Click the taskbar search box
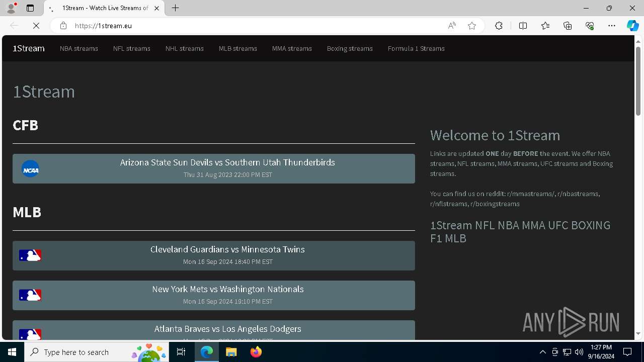 tap(97, 352)
